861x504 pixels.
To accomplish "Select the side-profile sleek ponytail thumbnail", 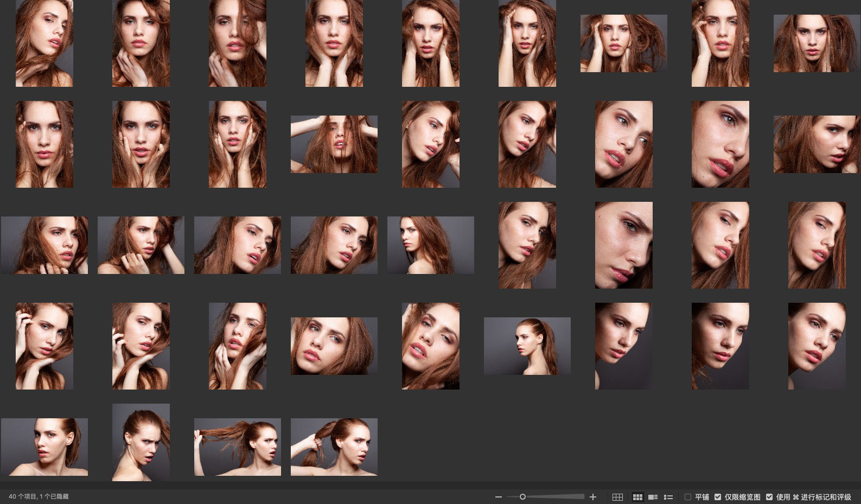I will click(527, 346).
